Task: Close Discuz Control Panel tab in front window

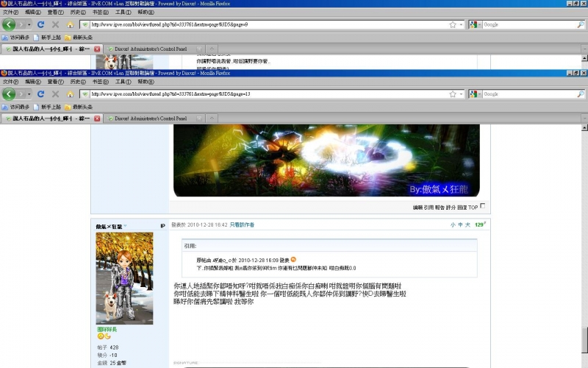Action: click(199, 118)
